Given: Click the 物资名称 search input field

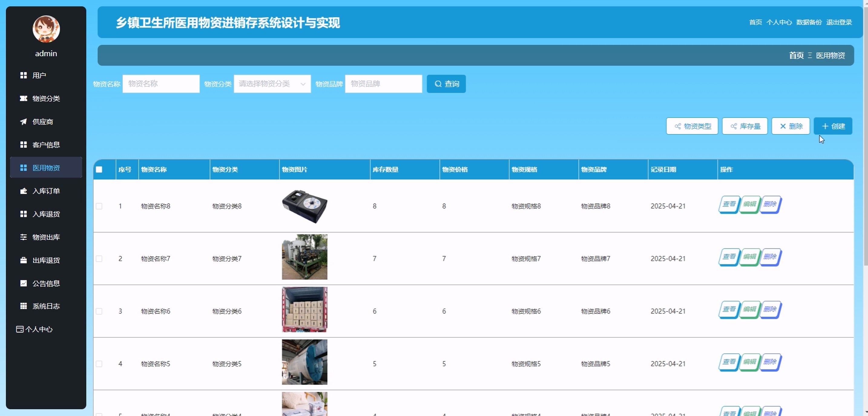Looking at the screenshot, I should (x=161, y=84).
